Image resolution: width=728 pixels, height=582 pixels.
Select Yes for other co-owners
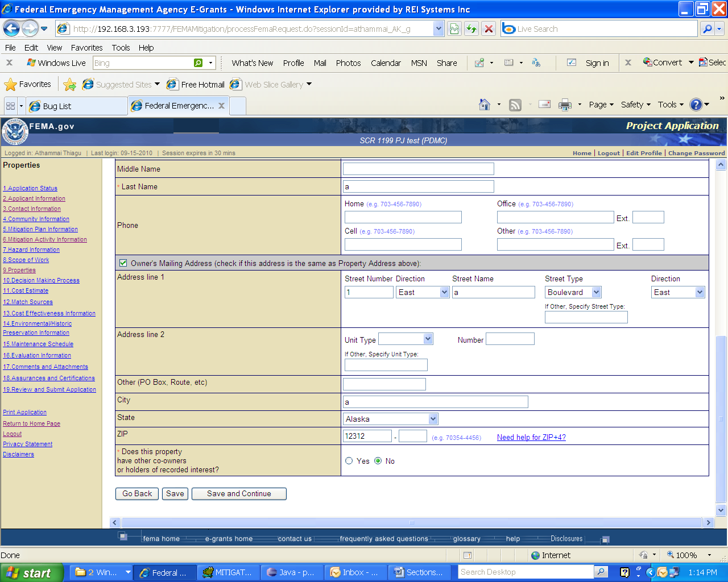click(349, 461)
